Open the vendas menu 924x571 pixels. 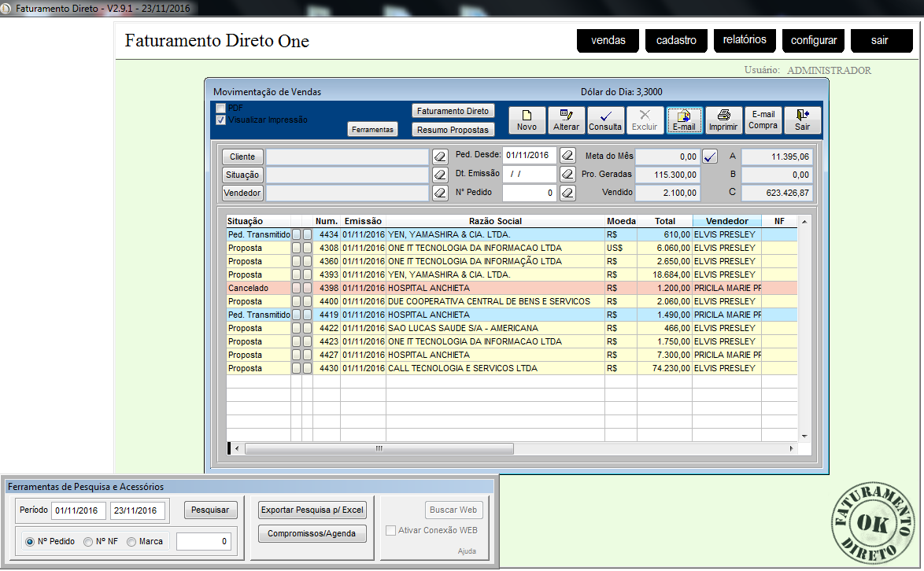[x=608, y=41]
